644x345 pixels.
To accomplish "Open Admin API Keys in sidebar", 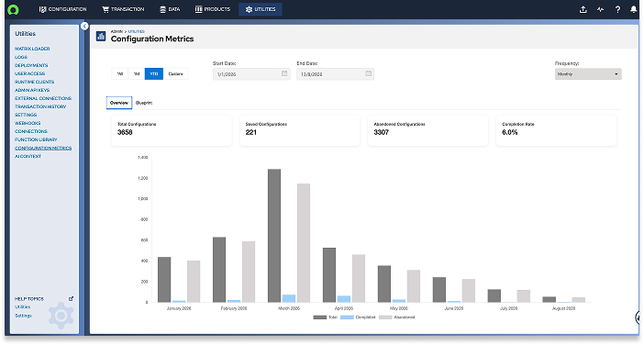I will 32,90.
